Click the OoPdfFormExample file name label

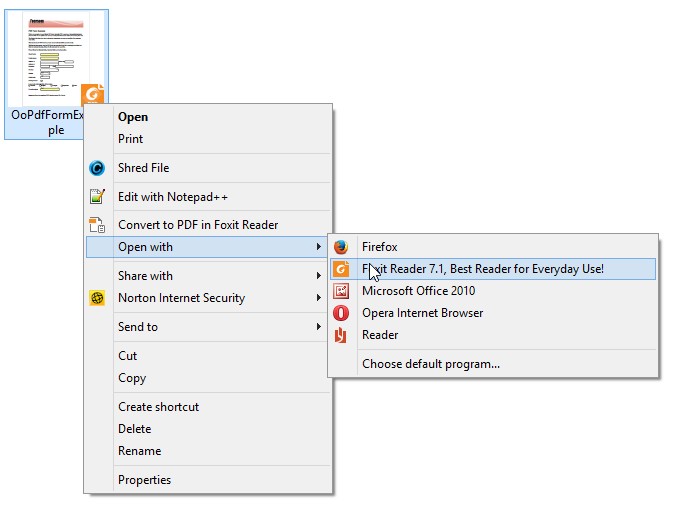47,122
